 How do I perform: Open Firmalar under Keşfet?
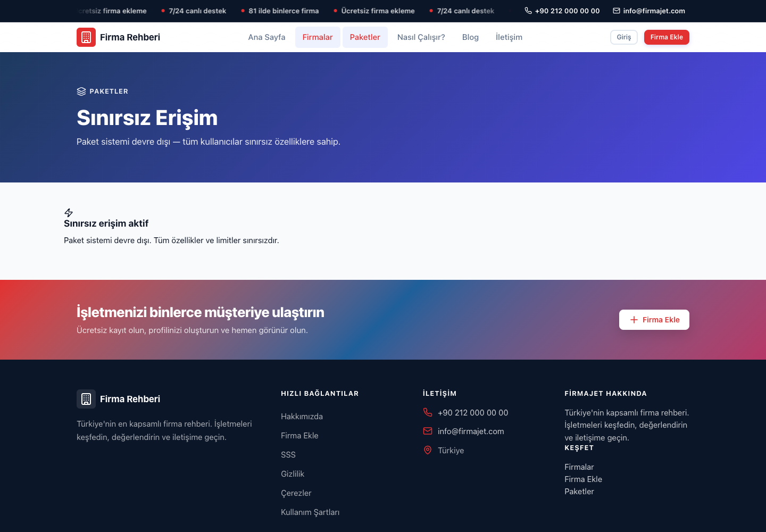579,467
